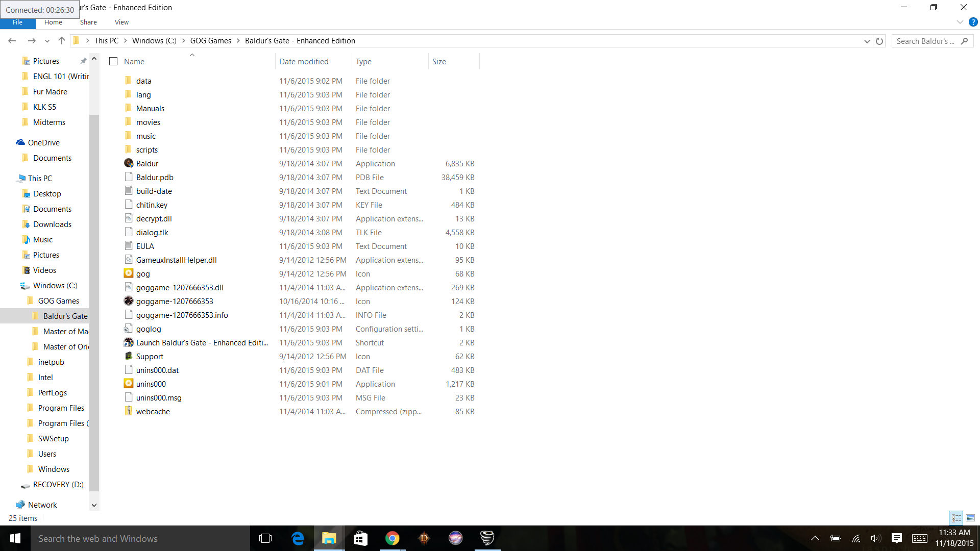Screen dimensions: 980x551
Task: Open Windows Store from taskbar
Action: [x=361, y=538]
